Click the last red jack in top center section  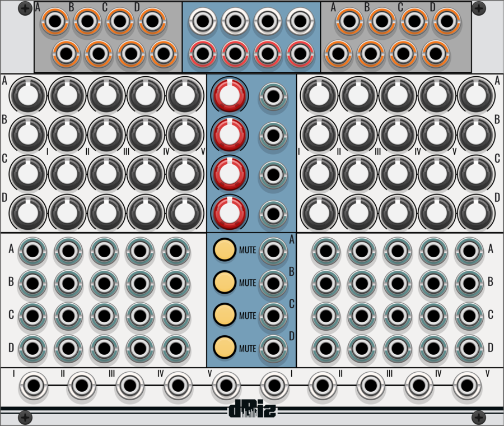point(300,54)
